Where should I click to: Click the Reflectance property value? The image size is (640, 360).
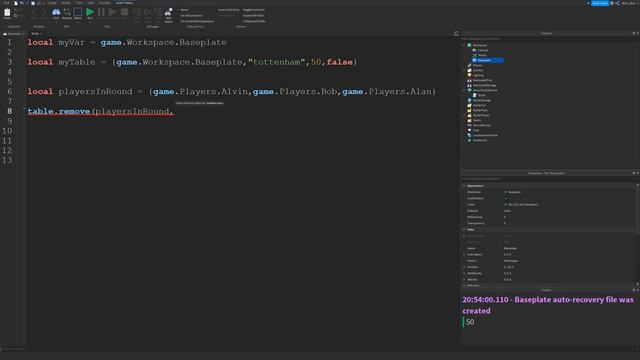pyautogui.click(x=505, y=217)
